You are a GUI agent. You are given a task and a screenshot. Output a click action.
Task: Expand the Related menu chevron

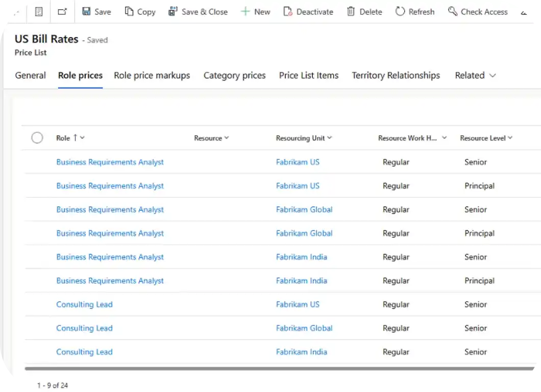pos(493,75)
